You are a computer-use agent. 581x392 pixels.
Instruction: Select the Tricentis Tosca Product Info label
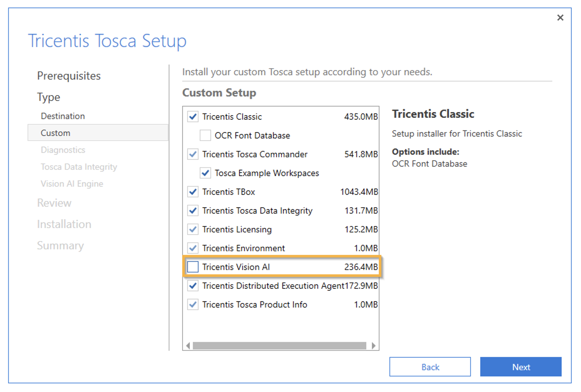[x=255, y=304]
